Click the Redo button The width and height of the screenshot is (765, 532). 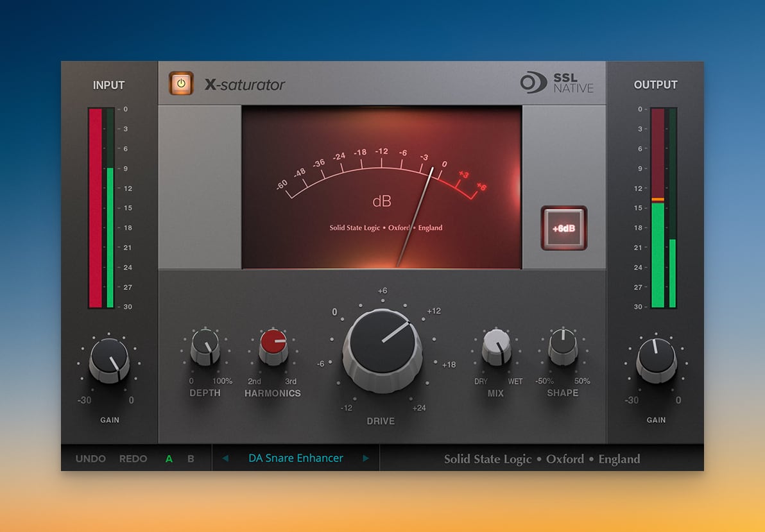(x=133, y=459)
